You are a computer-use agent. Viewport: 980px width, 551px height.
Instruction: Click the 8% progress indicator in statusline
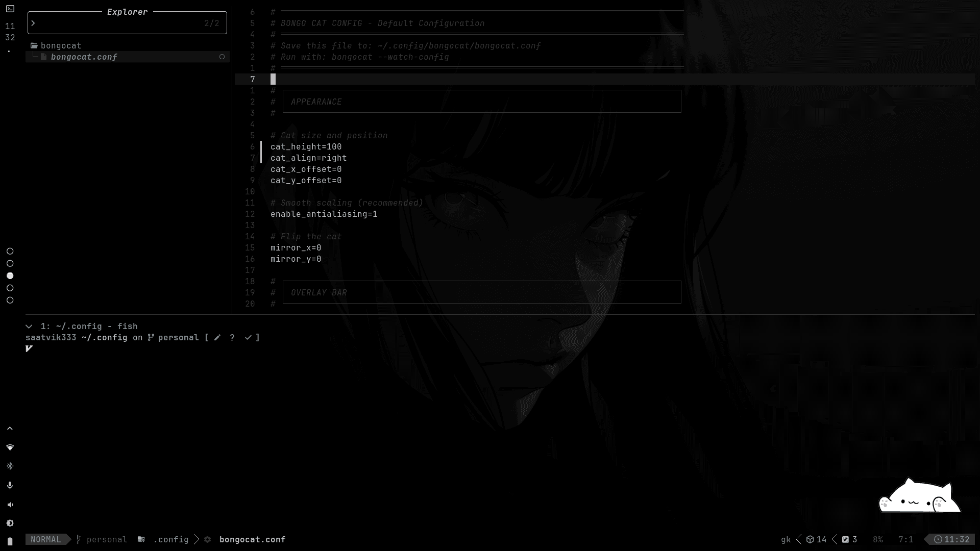(x=878, y=539)
